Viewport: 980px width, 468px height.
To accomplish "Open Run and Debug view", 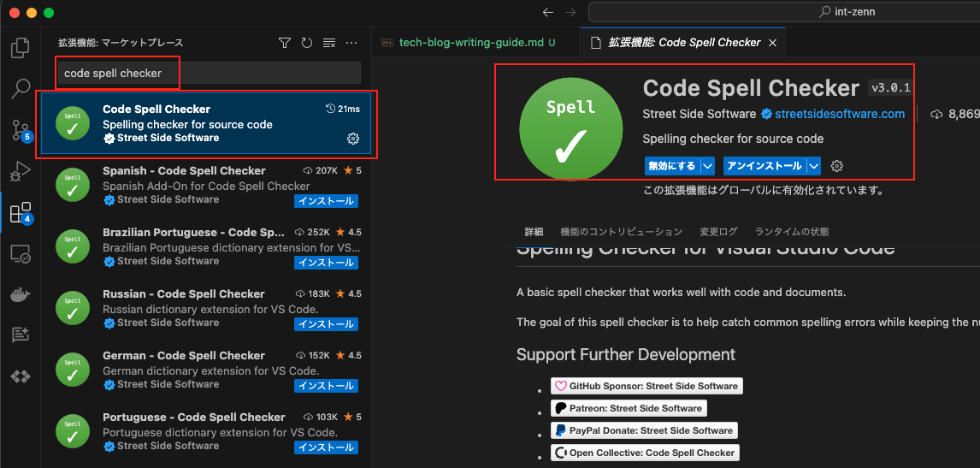I will (21, 171).
